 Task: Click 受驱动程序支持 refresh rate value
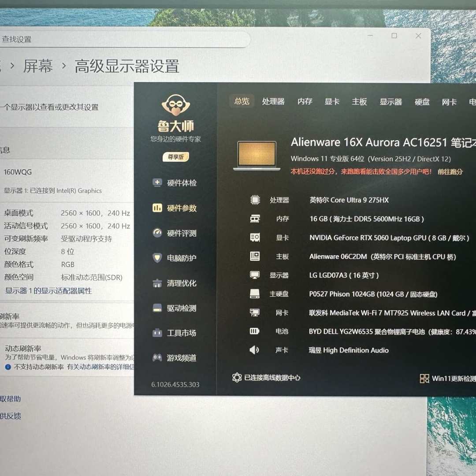[x=86, y=238]
